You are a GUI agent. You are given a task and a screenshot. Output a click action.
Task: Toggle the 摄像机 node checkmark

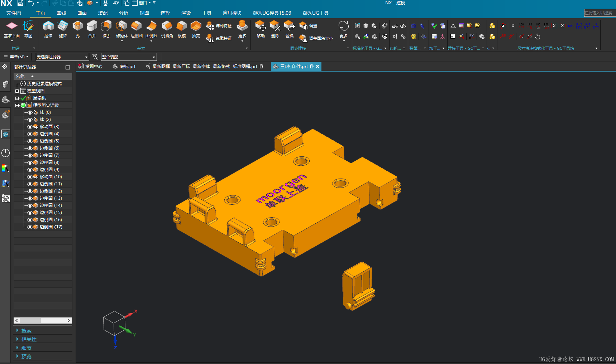(24, 98)
